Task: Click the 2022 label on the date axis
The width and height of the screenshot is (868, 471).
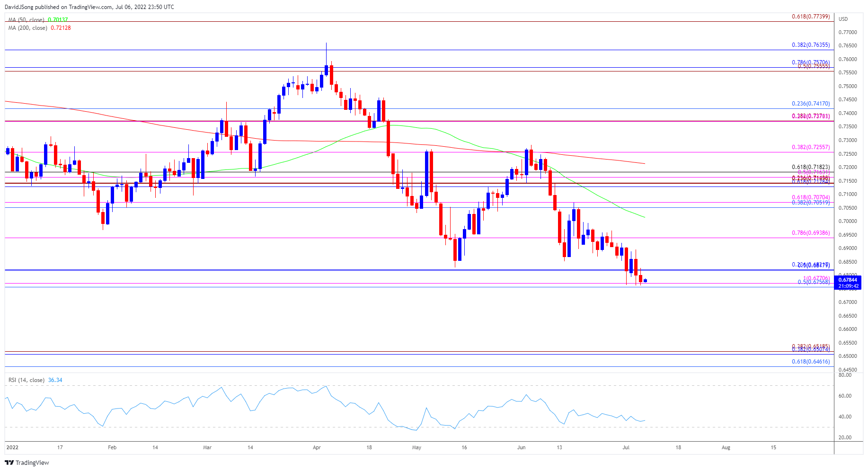Action: (12, 447)
